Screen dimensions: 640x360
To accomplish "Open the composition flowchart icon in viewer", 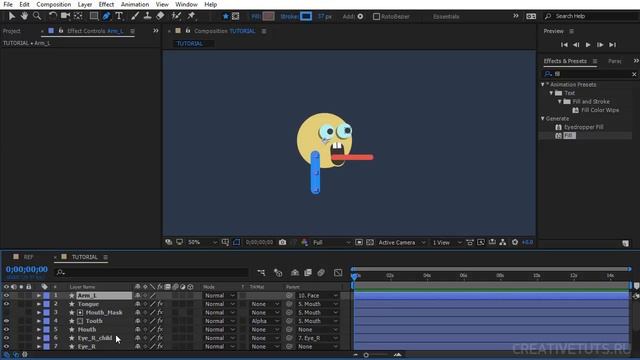I will click(503, 242).
